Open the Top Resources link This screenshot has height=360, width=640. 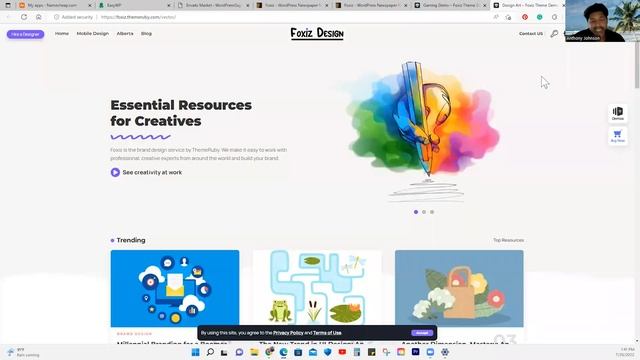click(x=508, y=240)
